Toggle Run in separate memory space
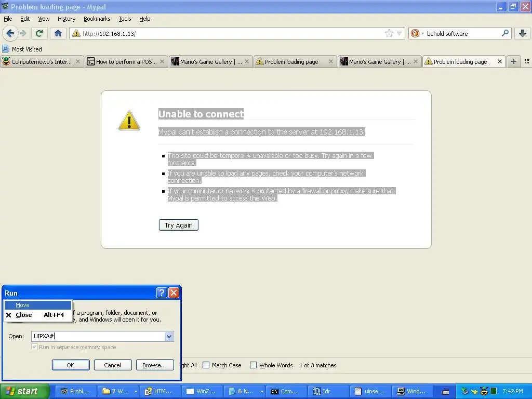Image resolution: width=532 pixels, height=399 pixels. click(x=35, y=347)
